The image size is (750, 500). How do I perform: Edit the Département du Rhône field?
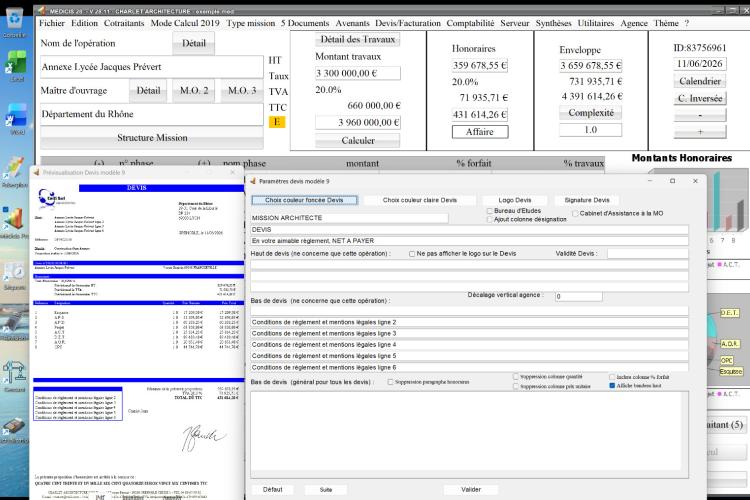click(x=152, y=114)
